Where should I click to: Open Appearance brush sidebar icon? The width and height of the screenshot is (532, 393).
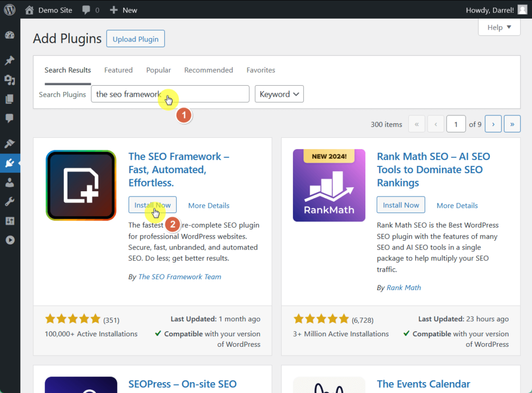point(10,143)
